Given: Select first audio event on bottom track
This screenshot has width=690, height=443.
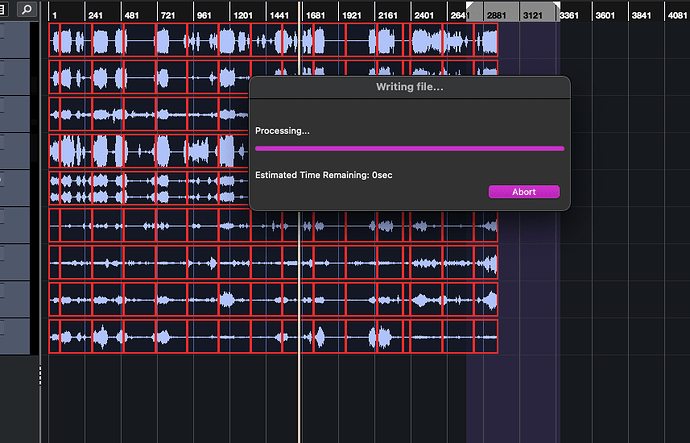Looking at the screenshot, I should click(54, 337).
